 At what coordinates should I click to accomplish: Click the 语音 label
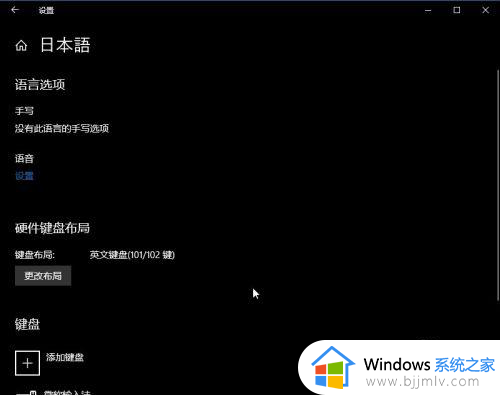(x=24, y=158)
